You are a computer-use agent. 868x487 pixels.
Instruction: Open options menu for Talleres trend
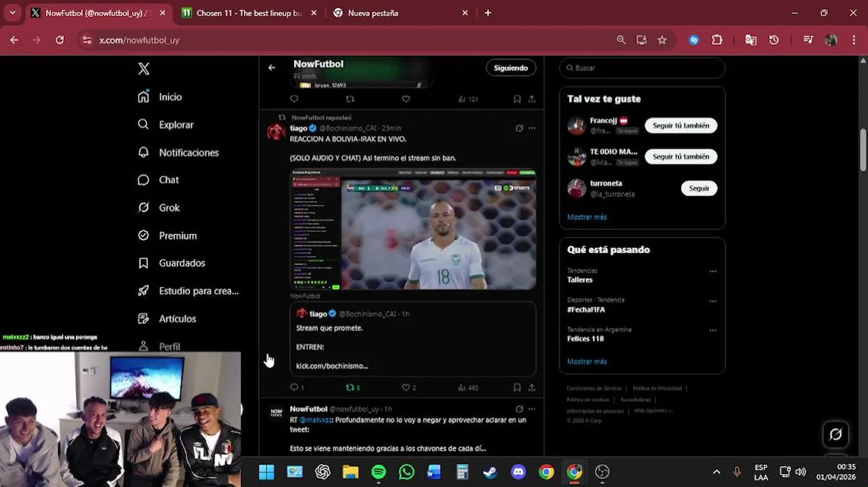point(713,271)
